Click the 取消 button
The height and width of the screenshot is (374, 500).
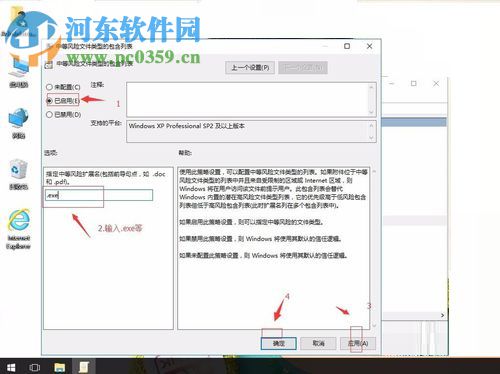[318, 343]
